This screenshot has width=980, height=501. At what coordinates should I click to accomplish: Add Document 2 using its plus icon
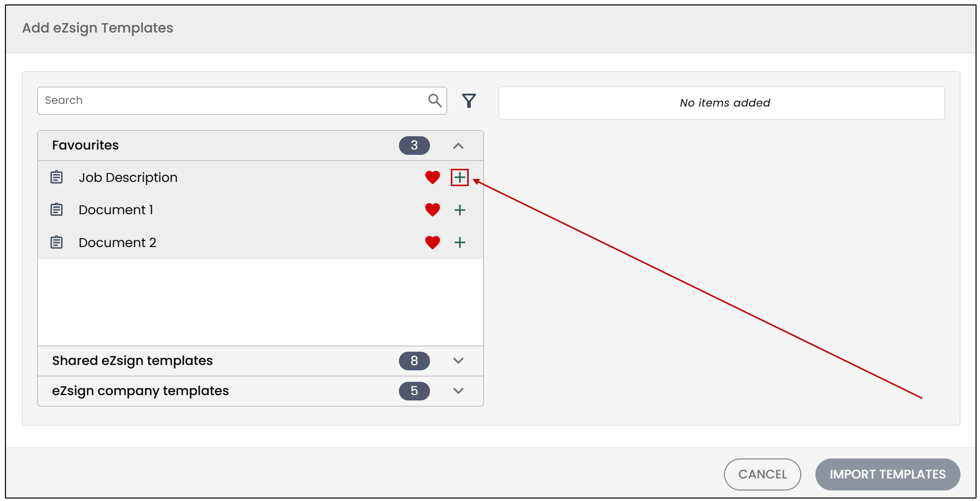tap(459, 243)
